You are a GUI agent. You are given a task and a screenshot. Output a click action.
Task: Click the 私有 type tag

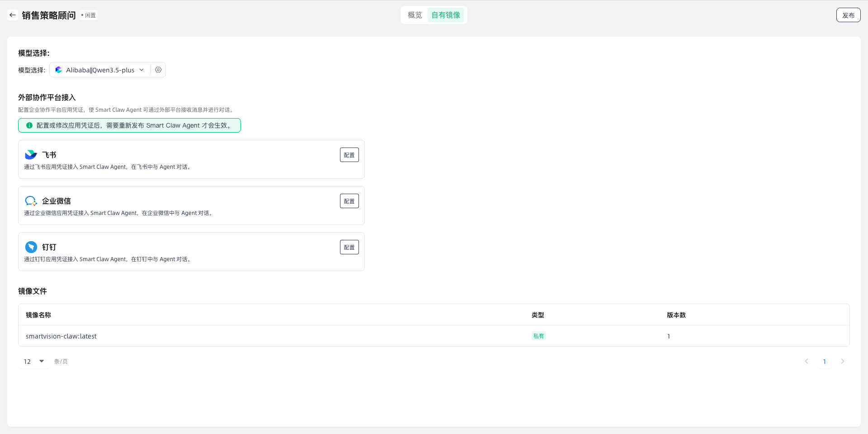(x=538, y=336)
